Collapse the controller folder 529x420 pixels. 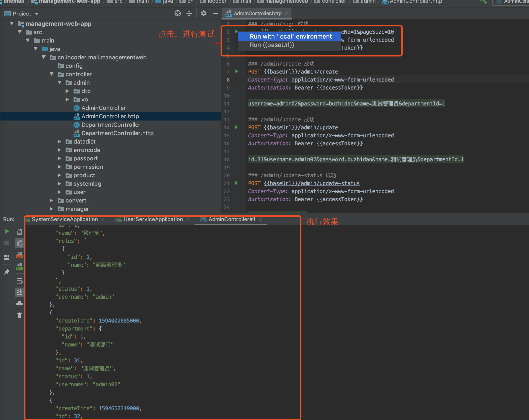coord(52,74)
